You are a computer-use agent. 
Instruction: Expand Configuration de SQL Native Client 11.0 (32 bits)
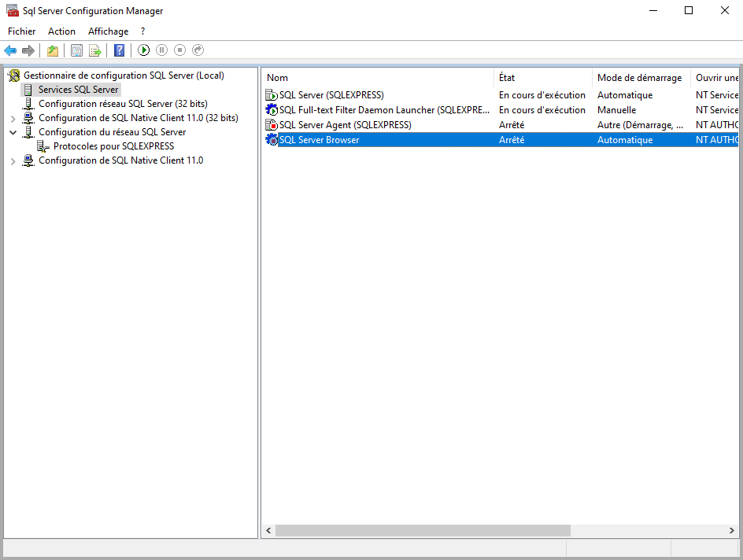pos(13,118)
